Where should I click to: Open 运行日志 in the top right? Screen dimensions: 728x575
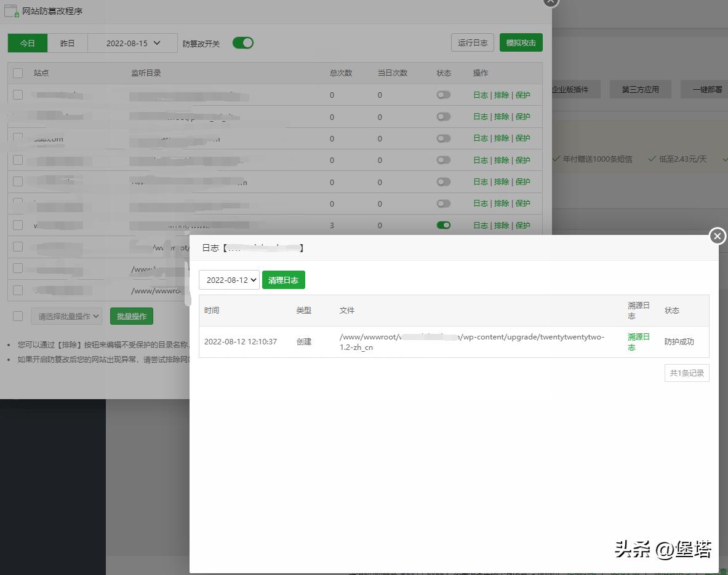coord(472,42)
